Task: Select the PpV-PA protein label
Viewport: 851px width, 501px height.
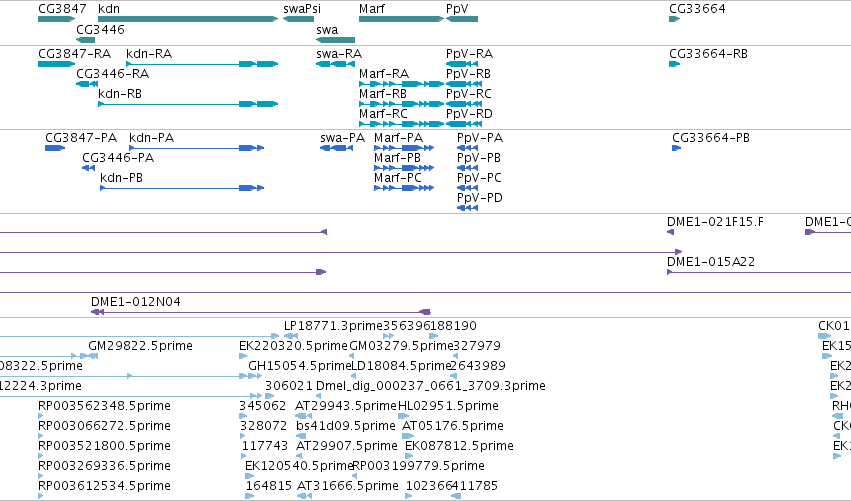Action: 480,138
